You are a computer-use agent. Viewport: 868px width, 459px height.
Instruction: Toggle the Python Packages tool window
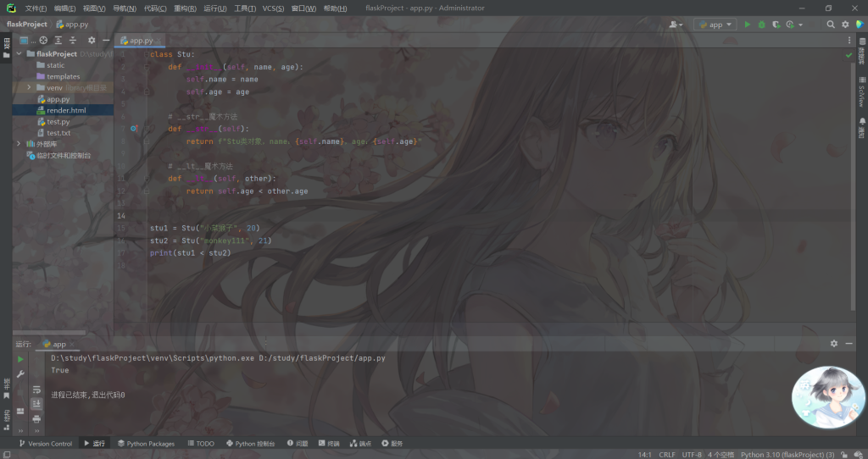(x=146, y=443)
